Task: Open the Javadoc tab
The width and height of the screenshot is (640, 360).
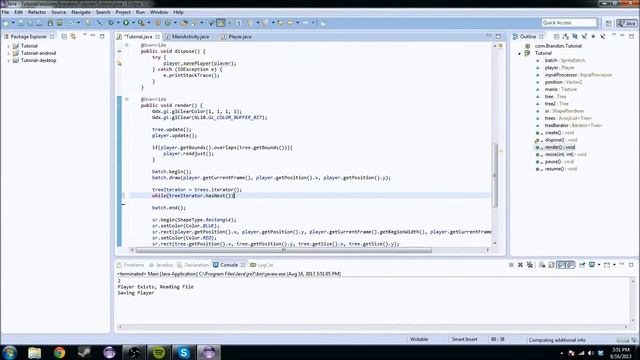Action: click(161, 265)
